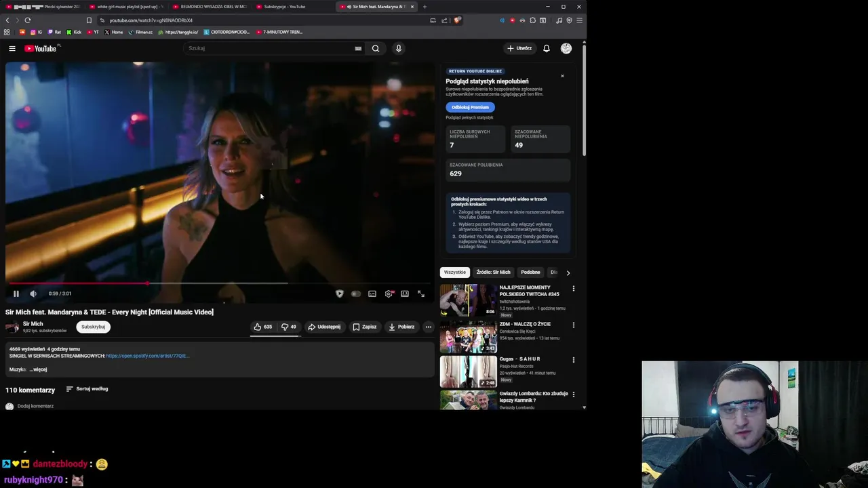Open Utwórz create menu
This screenshot has width=868, height=488.
(x=519, y=48)
